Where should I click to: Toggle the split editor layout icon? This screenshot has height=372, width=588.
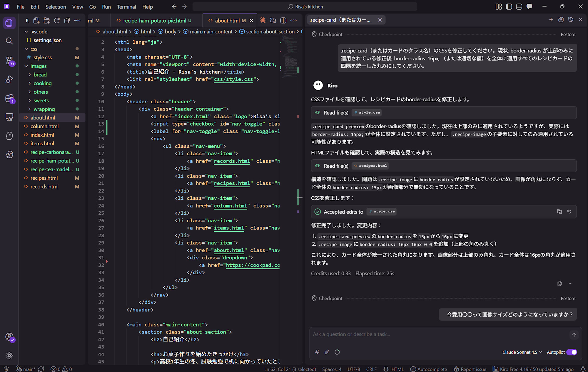pyautogui.click(x=283, y=20)
